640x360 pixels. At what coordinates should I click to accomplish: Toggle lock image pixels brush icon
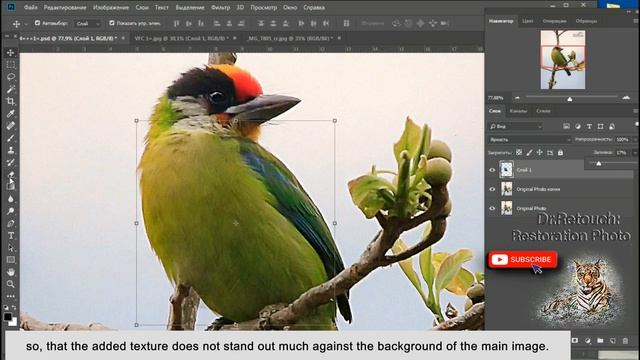pyautogui.click(x=529, y=152)
